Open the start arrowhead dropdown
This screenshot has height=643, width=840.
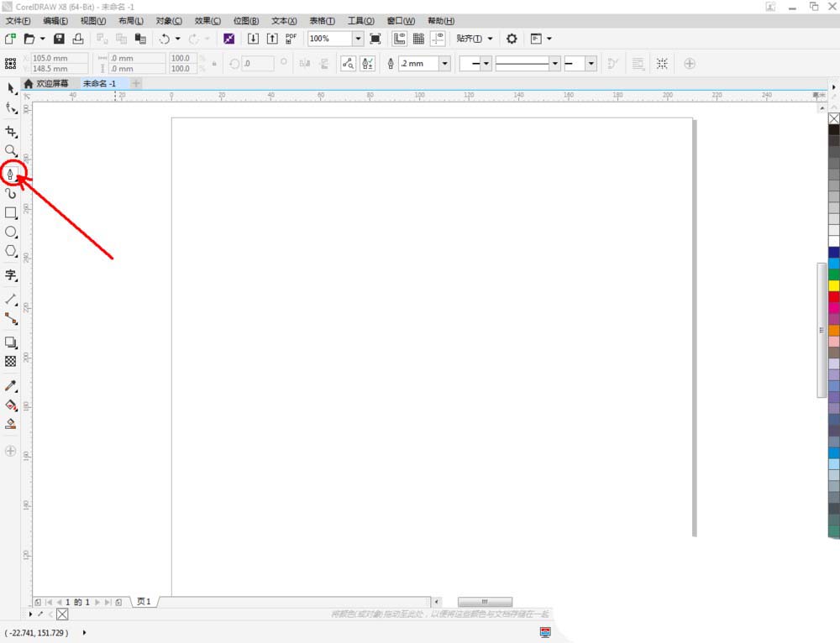tap(486, 63)
